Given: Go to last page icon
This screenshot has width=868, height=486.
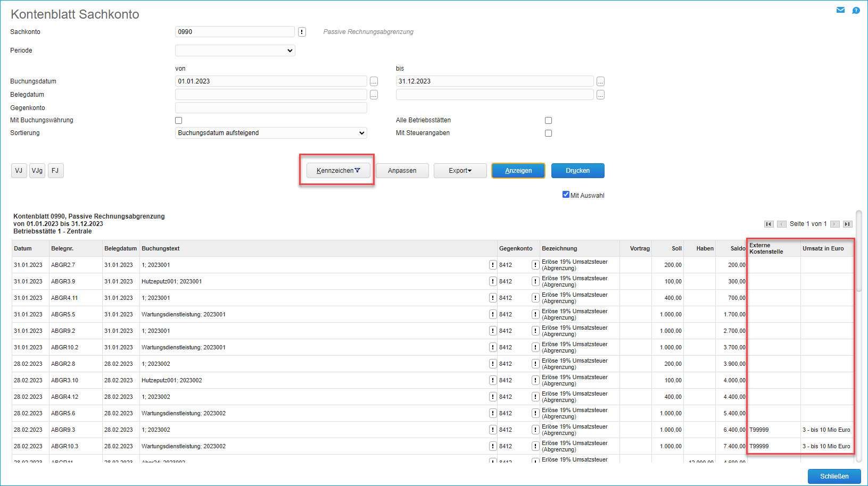Looking at the screenshot, I should coord(848,224).
